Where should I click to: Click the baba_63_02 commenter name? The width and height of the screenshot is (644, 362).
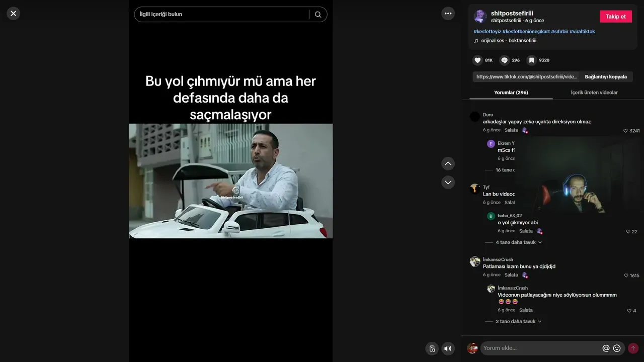click(x=510, y=216)
